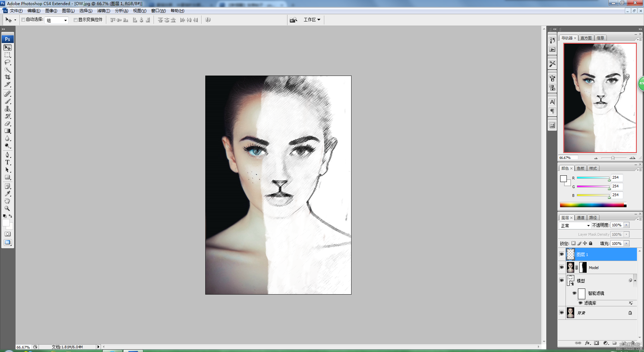Select the Path Selection tool

click(7, 170)
